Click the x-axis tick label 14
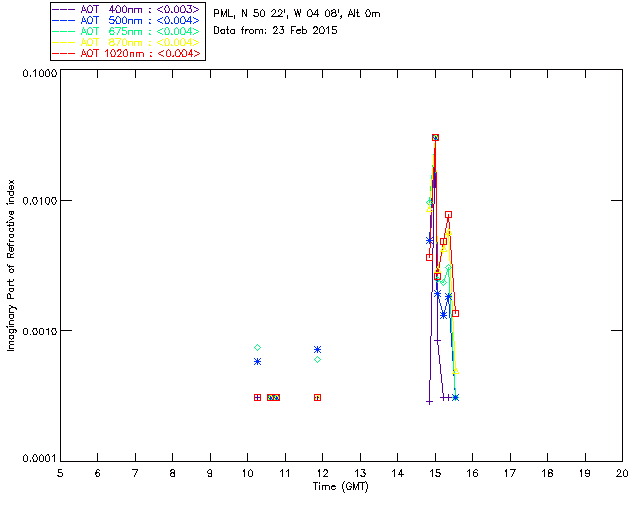The width and height of the screenshot is (640, 512). pos(398,474)
